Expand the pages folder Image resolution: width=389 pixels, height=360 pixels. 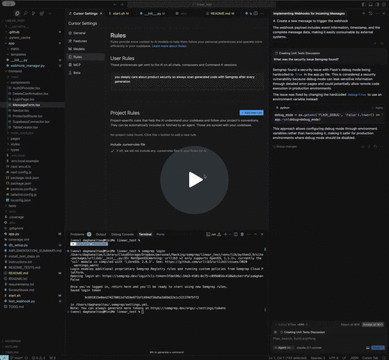click(15, 139)
